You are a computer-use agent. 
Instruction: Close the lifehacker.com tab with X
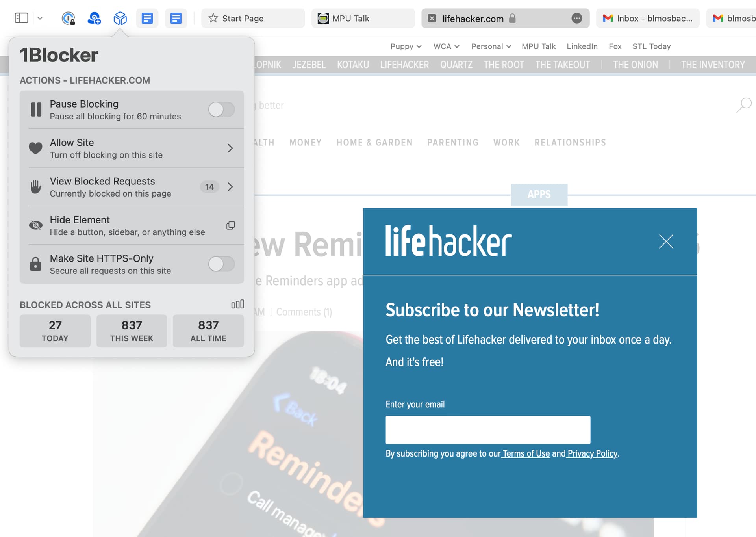point(432,18)
